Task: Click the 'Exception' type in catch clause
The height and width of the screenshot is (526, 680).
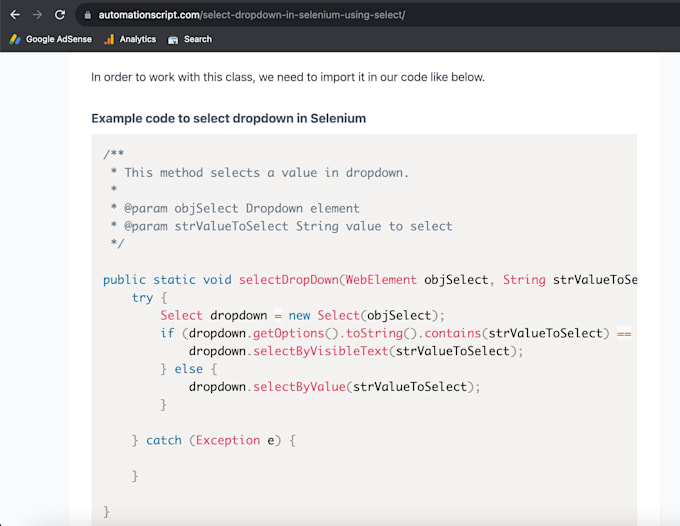Action: coord(228,440)
